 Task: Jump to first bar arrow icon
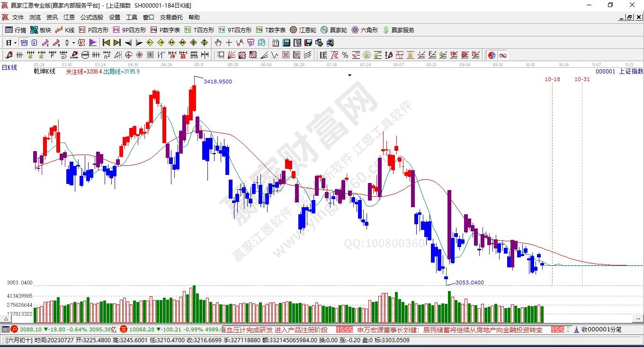tap(107, 43)
